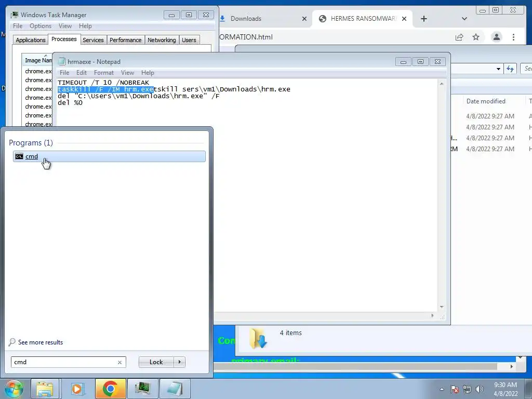Image resolution: width=532 pixels, height=399 pixels.
Task: Click Notepad horizontal scroll right arrow
Action: 432,315
